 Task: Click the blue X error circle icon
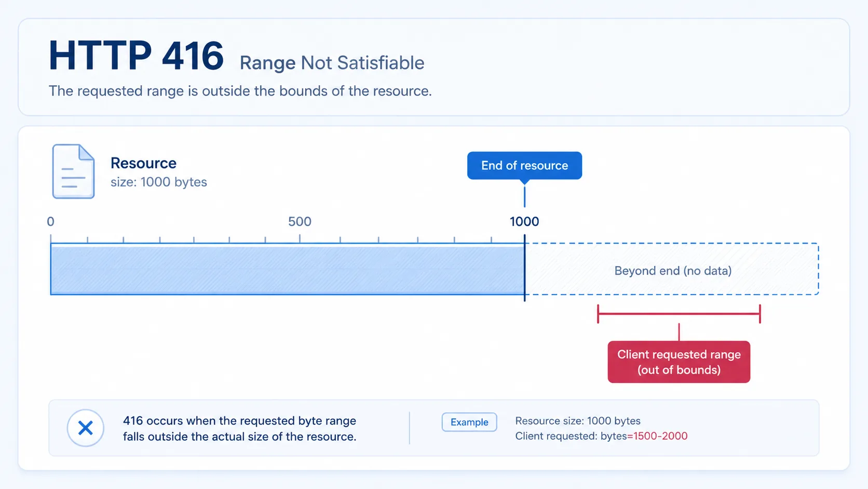pos(86,428)
